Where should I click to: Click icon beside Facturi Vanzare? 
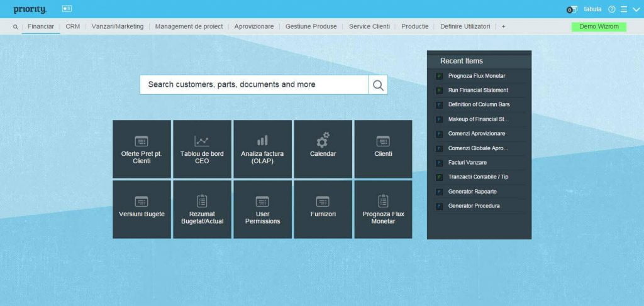click(x=439, y=163)
